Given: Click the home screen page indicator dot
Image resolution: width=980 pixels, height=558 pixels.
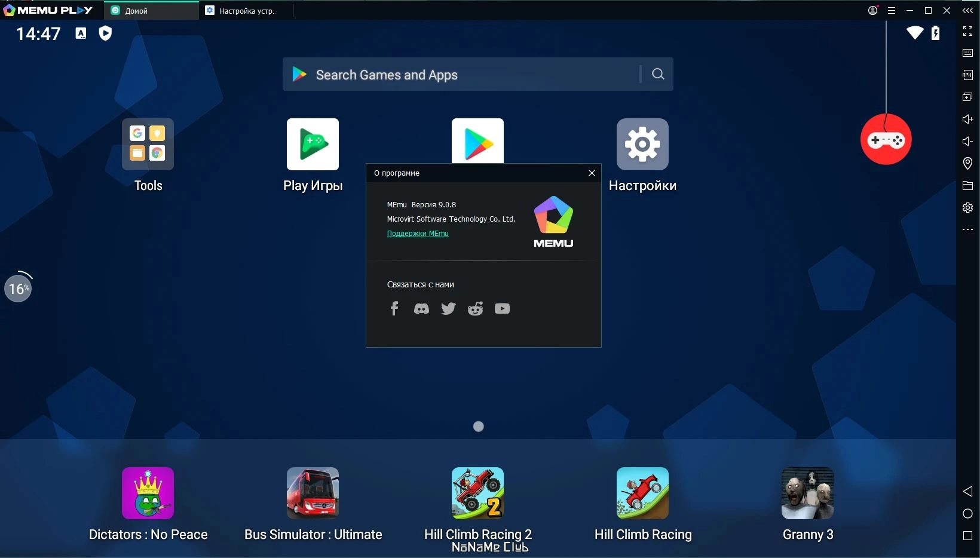Looking at the screenshot, I should coord(478,427).
